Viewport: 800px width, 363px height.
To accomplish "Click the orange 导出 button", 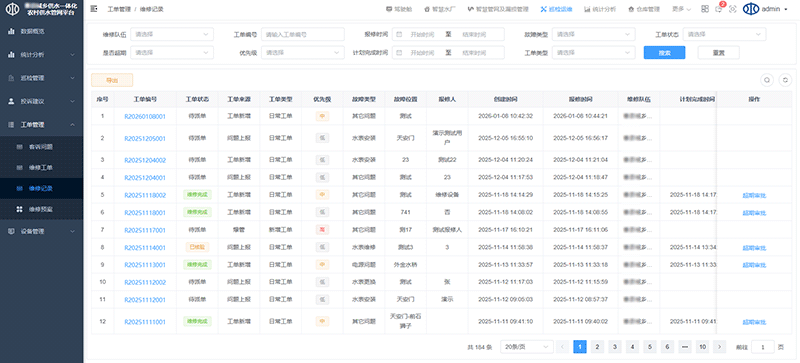I will 112,80.
